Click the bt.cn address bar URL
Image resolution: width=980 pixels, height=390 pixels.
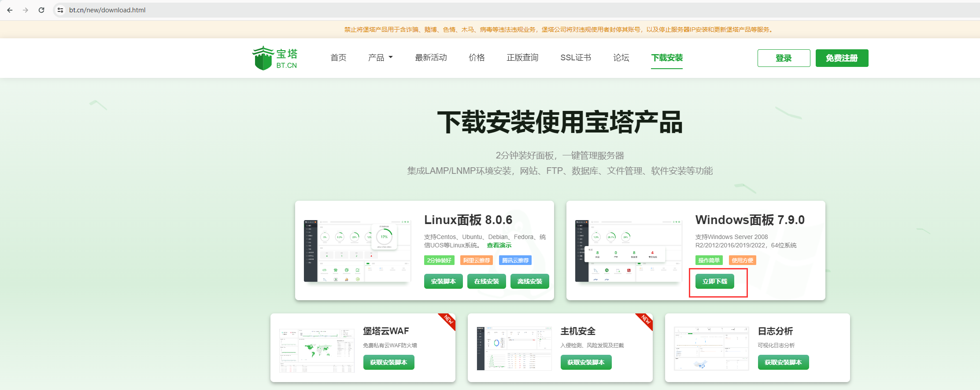point(107,10)
